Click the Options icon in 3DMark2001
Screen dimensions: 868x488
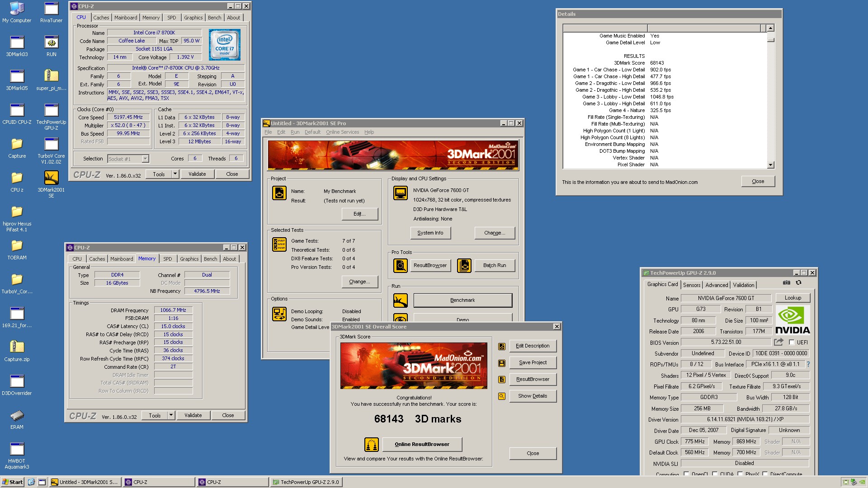point(279,314)
